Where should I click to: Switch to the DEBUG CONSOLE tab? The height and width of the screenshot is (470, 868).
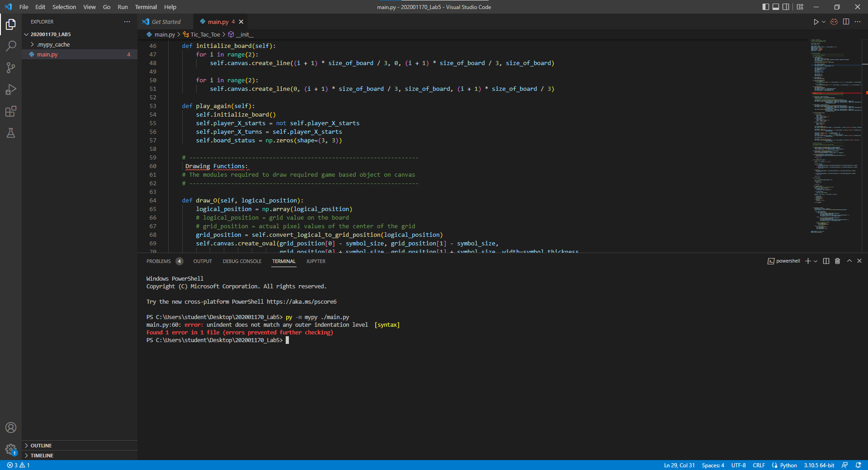[x=242, y=261]
